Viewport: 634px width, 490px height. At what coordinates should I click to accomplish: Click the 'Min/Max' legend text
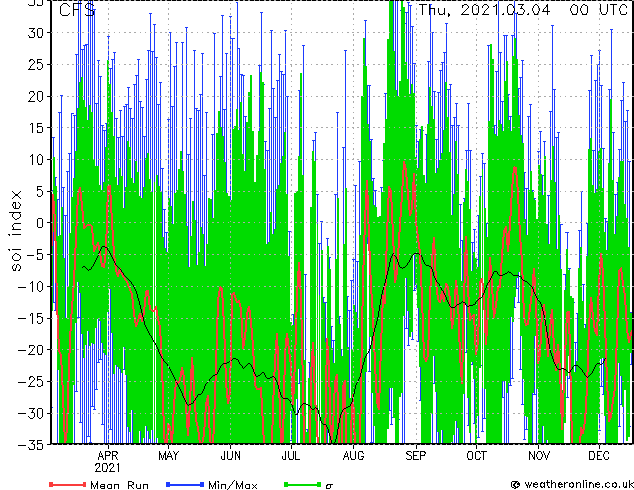[233, 485]
